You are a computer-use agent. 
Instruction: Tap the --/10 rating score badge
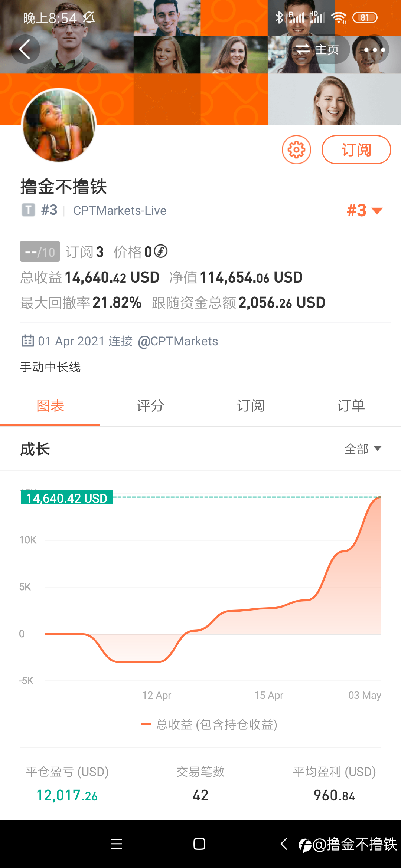40,251
